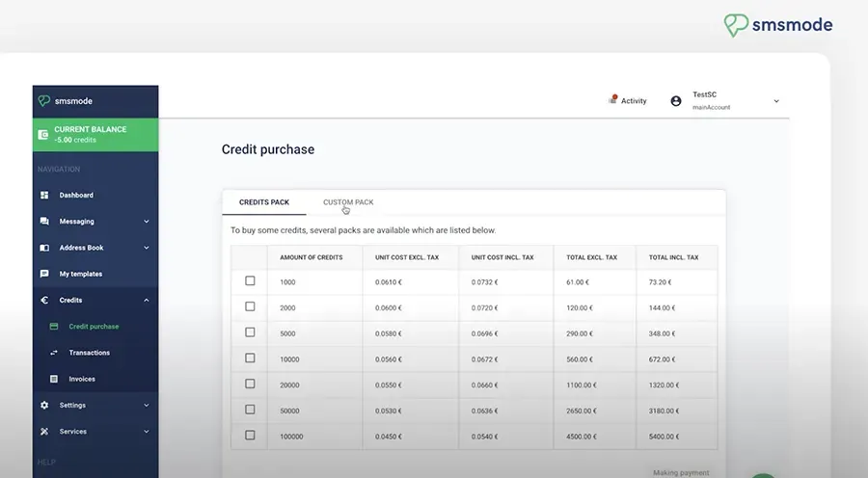Tick the checkbox for 1000 credits pack
The image size is (868, 478).
(x=250, y=281)
